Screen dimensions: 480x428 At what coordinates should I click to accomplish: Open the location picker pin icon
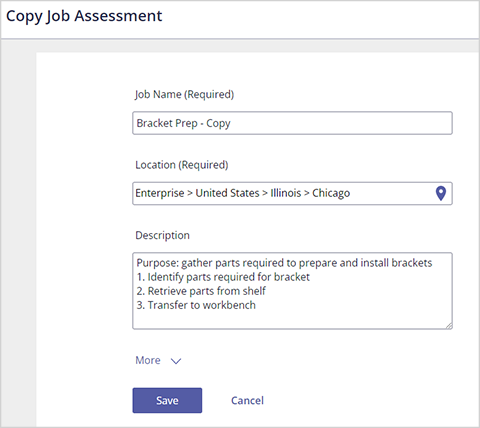(441, 193)
